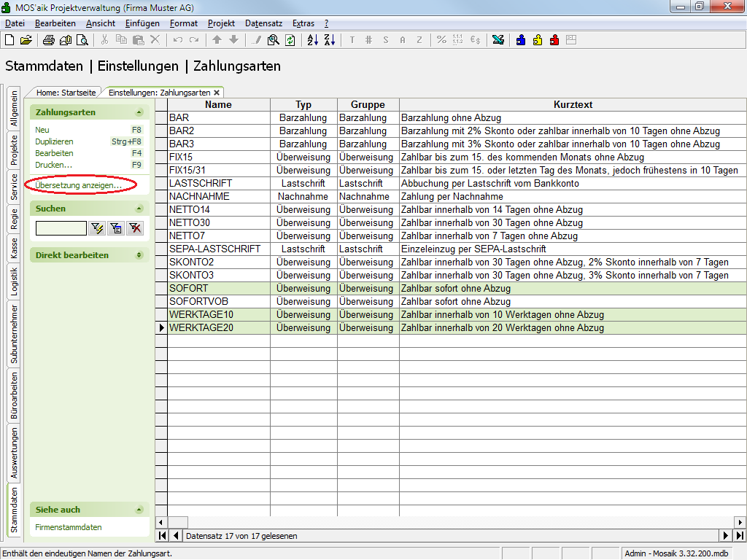Image resolution: width=747 pixels, height=560 pixels.
Task: Click the New document toolbar icon
Action: pos(9,41)
